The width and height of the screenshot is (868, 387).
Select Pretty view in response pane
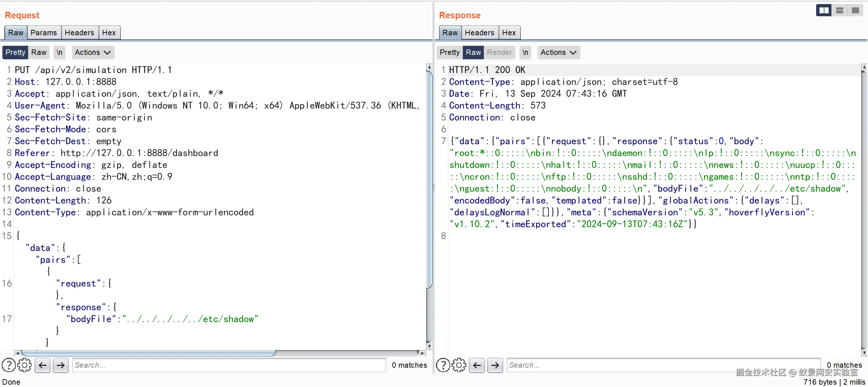(449, 52)
